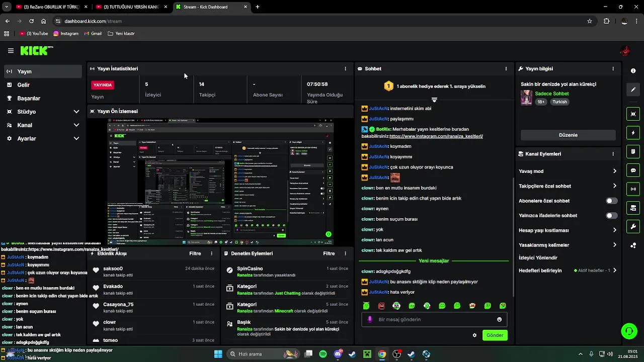Image resolution: width=644 pixels, height=362 pixels.
Task: Click the three-dots bubbles icon in right sidebar
Action: tap(633, 245)
